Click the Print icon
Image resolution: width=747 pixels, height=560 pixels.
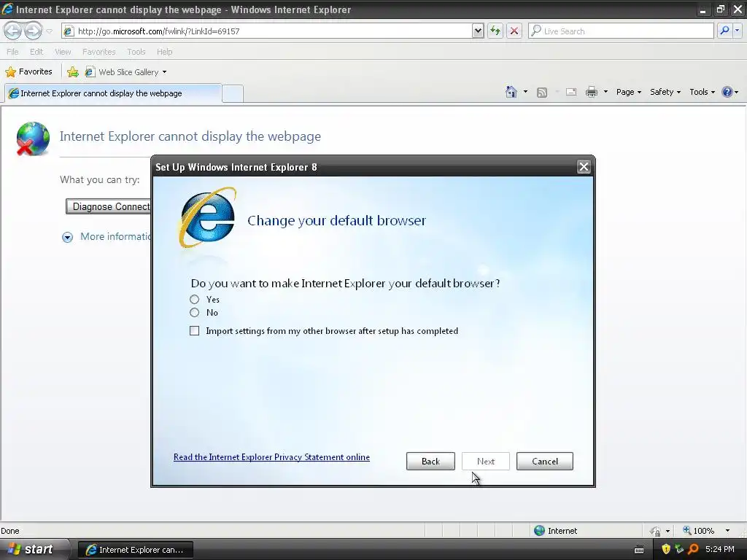[x=591, y=92]
